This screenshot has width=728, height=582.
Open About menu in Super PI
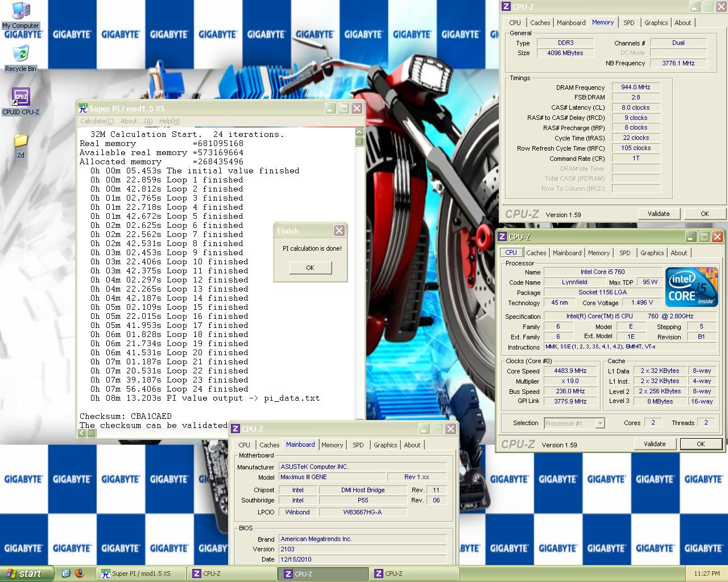click(136, 121)
